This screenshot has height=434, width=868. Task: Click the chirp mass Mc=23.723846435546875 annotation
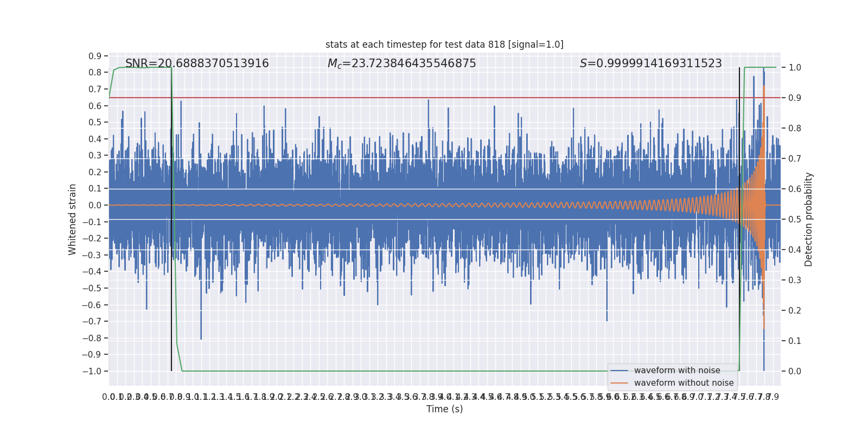pyautogui.click(x=402, y=63)
